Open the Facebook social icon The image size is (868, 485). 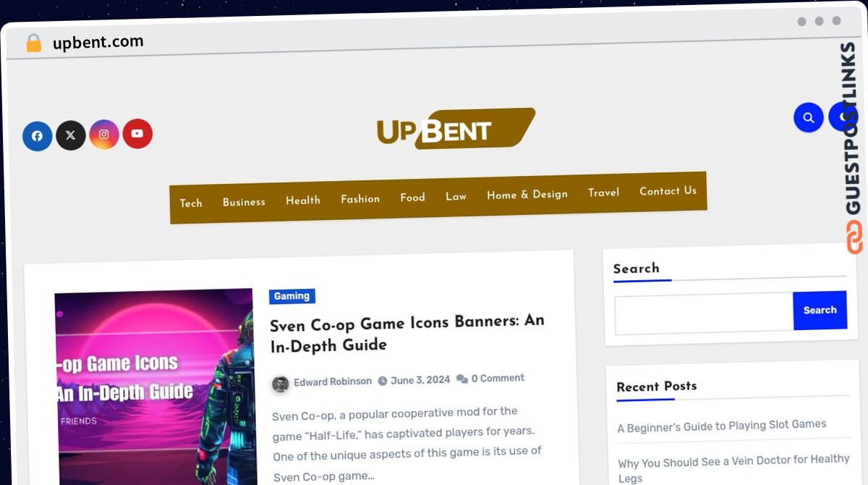(38, 136)
